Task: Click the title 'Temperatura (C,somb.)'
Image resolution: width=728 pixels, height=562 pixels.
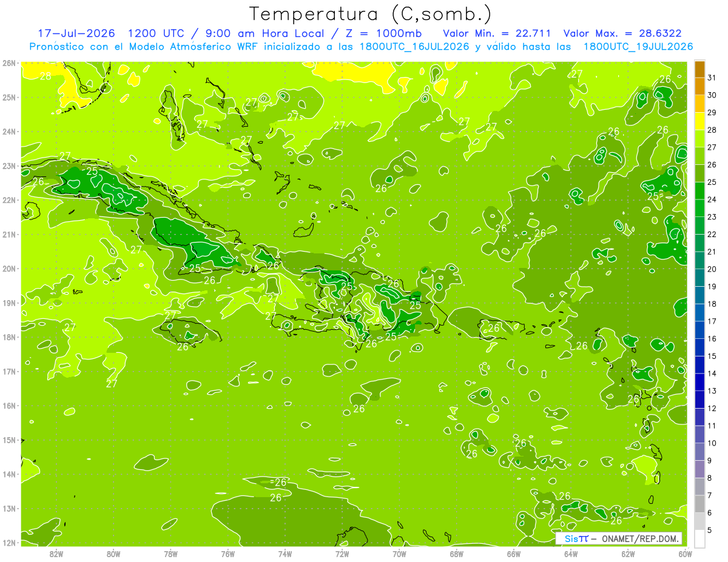Action: click(x=371, y=15)
